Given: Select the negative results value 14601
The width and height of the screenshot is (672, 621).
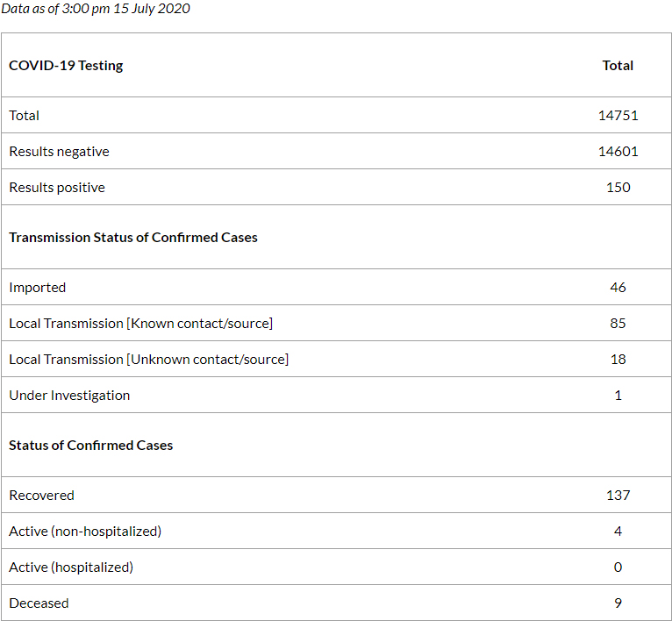Looking at the screenshot, I should click(x=618, y=152).
